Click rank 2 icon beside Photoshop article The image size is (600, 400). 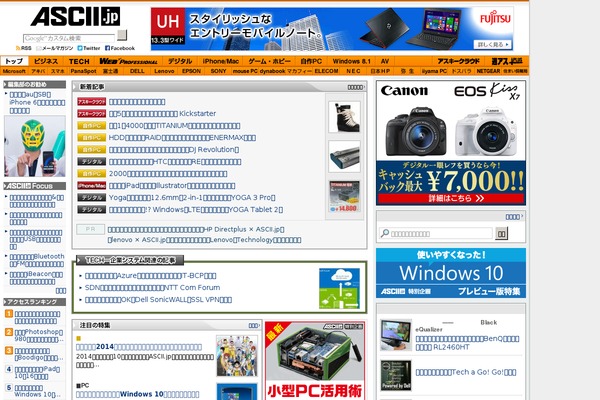9,332
